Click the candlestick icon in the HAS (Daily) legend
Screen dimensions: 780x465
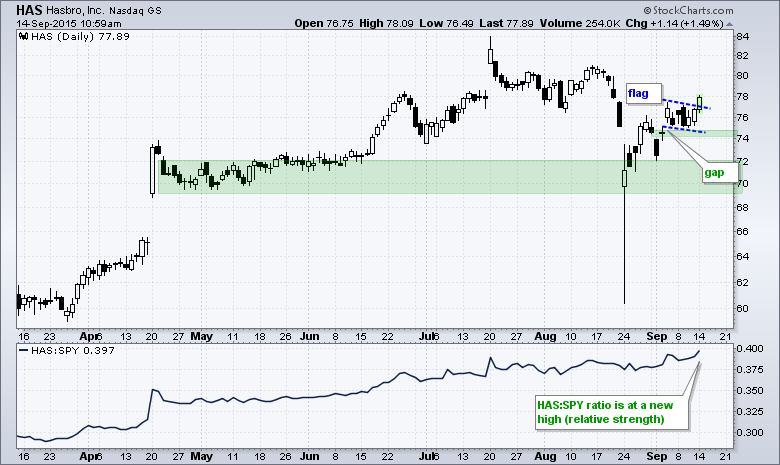click(x=23, y=36)
